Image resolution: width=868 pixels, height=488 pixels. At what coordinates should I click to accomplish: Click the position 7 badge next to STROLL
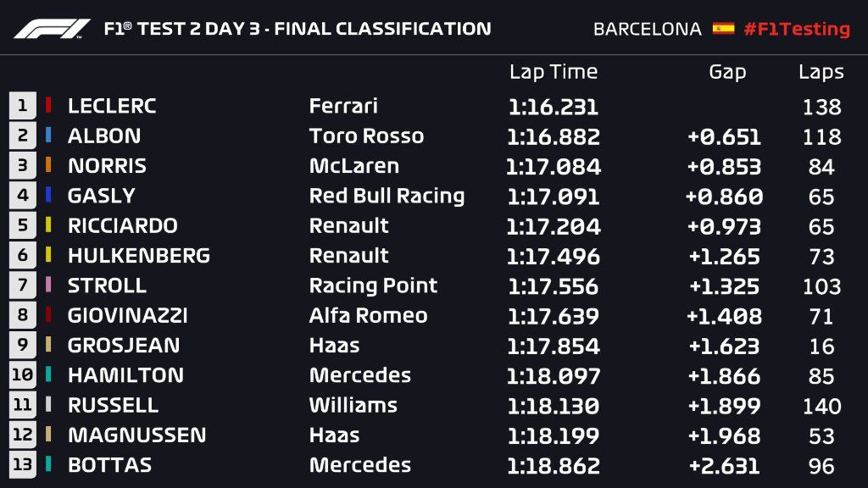pos(22,286)
